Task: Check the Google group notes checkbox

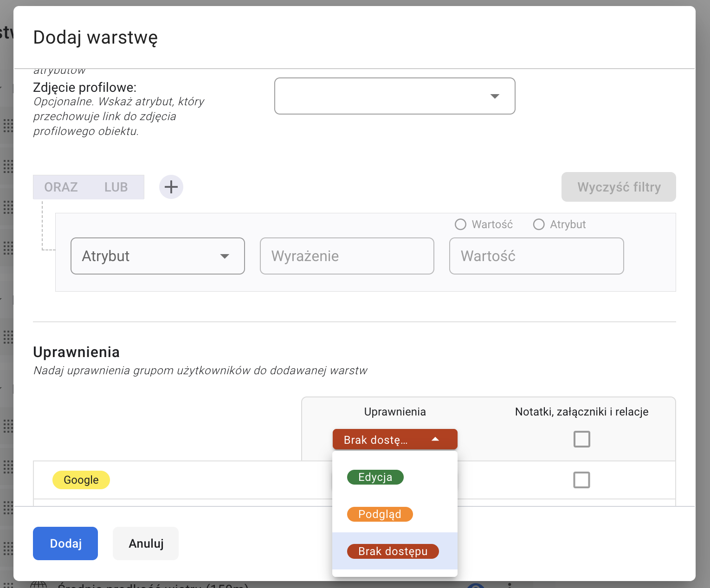Action: (x=581, y=480)
